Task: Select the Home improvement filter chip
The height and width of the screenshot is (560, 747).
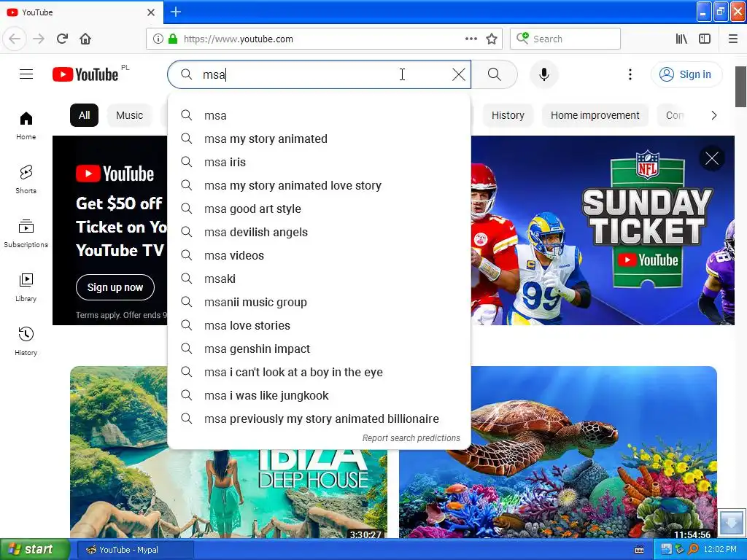Action: point(595,115)
